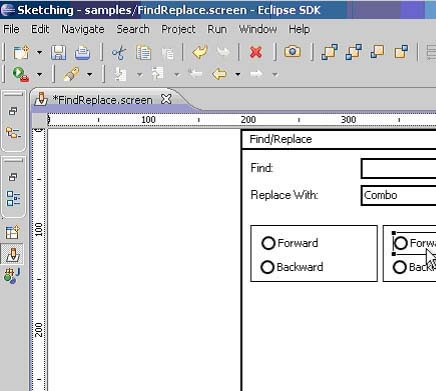Viewport: 436px width, 391px height.
Task: Delete selection using the red X icon
Action: [256, 52]
